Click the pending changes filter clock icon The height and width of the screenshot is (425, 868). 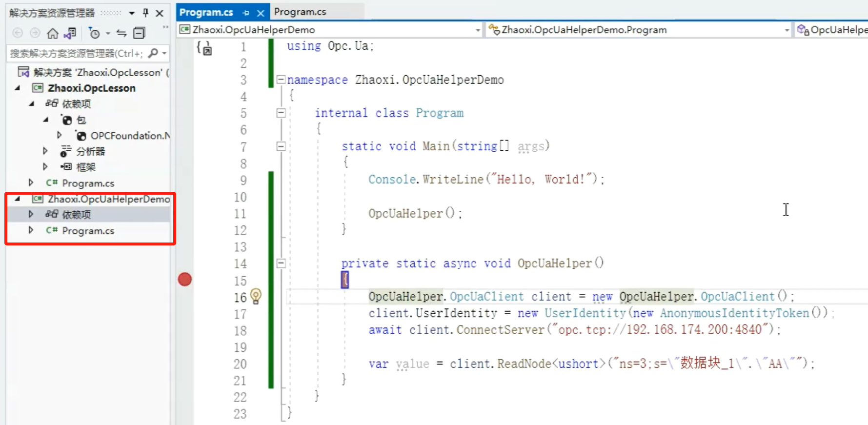pyautogui.click(x=95, y=33)
